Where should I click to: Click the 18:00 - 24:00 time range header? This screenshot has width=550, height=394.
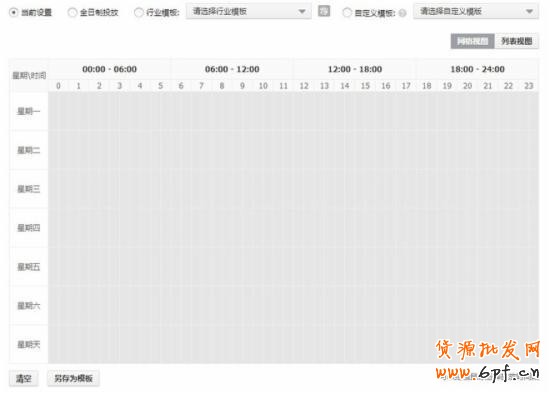click(x=477, y=69)
